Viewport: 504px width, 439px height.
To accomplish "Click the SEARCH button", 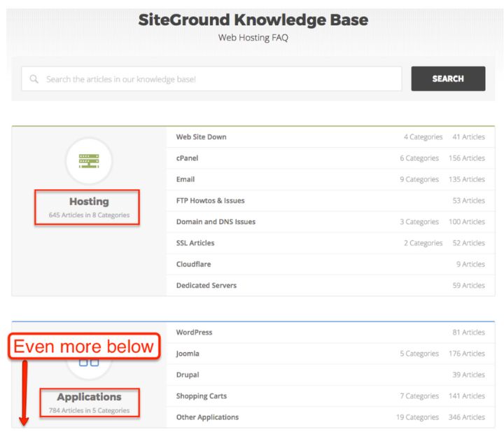I will point(448,79).
